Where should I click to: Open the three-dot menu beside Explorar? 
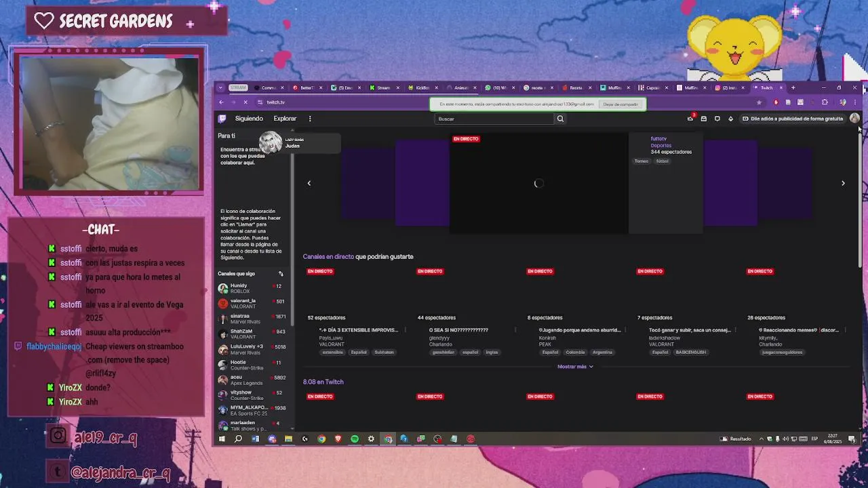click(310, 119)
